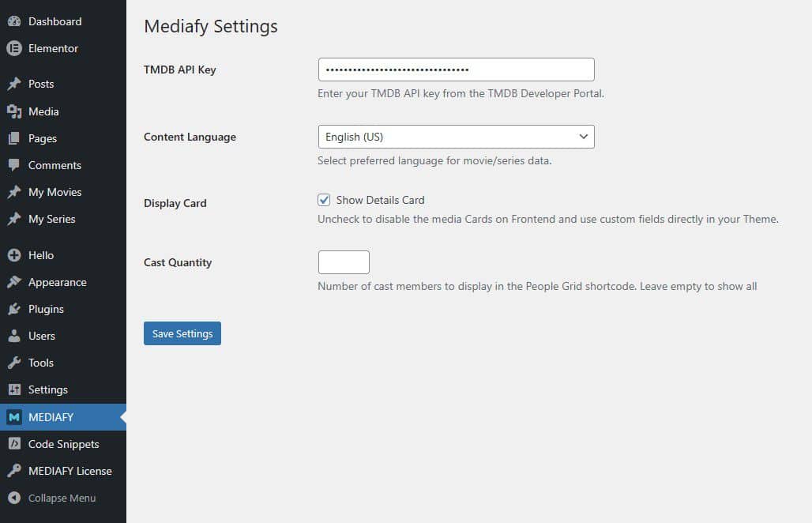Navigate to Media menu

coord(63,111)
